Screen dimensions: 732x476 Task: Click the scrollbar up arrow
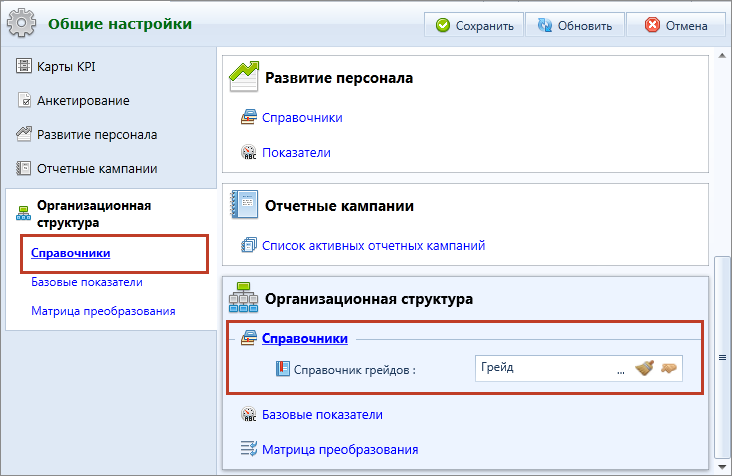pyautogui.click(x=722, y=56)
